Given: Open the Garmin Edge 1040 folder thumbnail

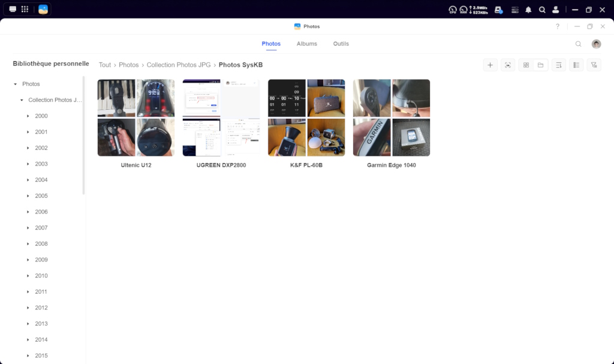Looking at the screenshot, I should 391,118.
